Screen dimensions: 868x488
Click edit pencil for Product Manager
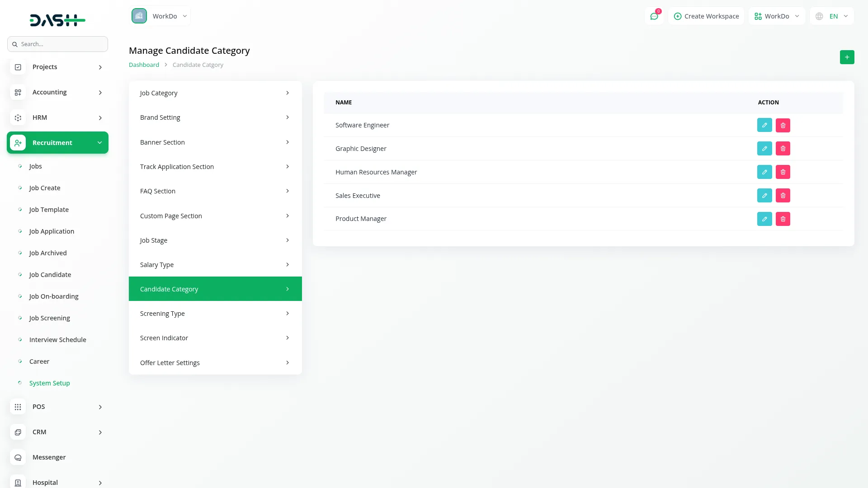click(764, 219)
